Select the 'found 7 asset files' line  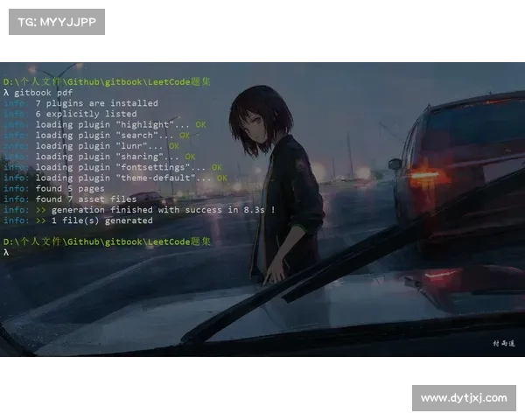(x=70, y=199)
